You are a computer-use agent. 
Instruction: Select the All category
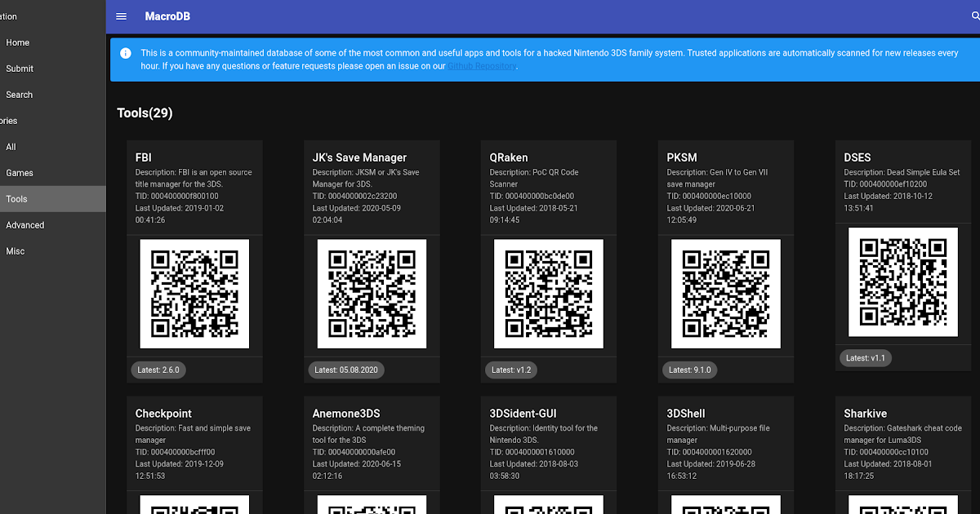tap(53, 147)
